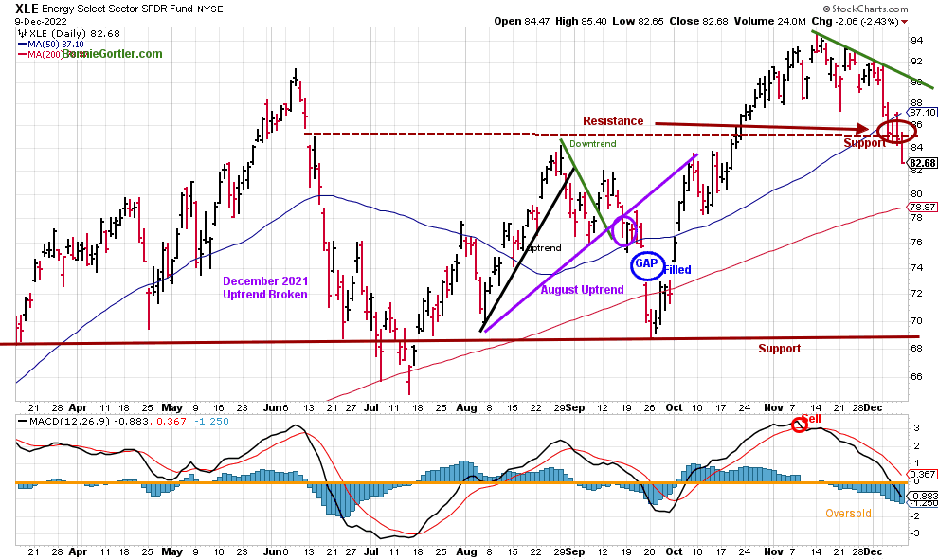
Task: Click the XLE ticker symbol title
Action: 26,9
